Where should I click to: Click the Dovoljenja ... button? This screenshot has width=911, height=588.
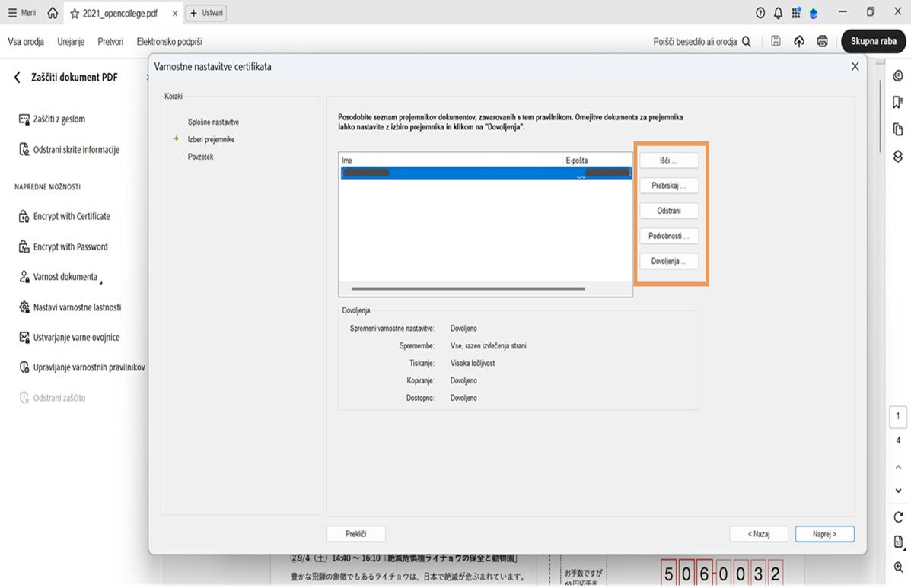coord(669,261)
